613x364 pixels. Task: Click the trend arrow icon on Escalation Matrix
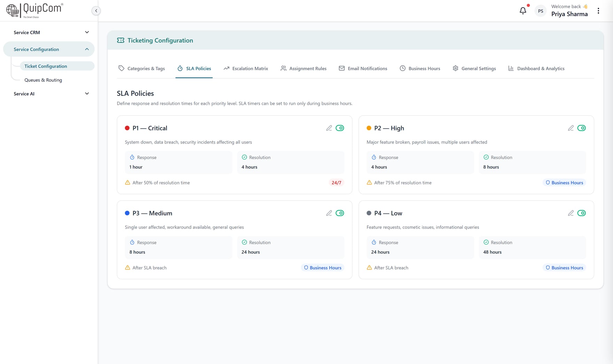pyautogui.click(x=226, y=68)
